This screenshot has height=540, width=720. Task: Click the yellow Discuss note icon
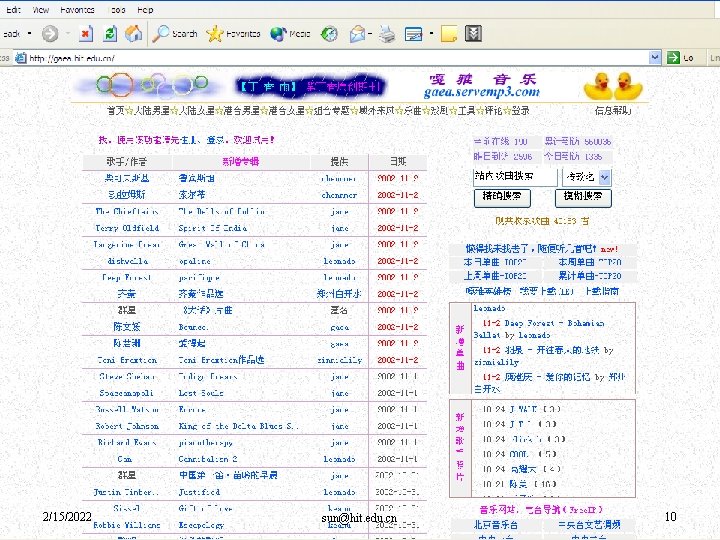point(449,34)
